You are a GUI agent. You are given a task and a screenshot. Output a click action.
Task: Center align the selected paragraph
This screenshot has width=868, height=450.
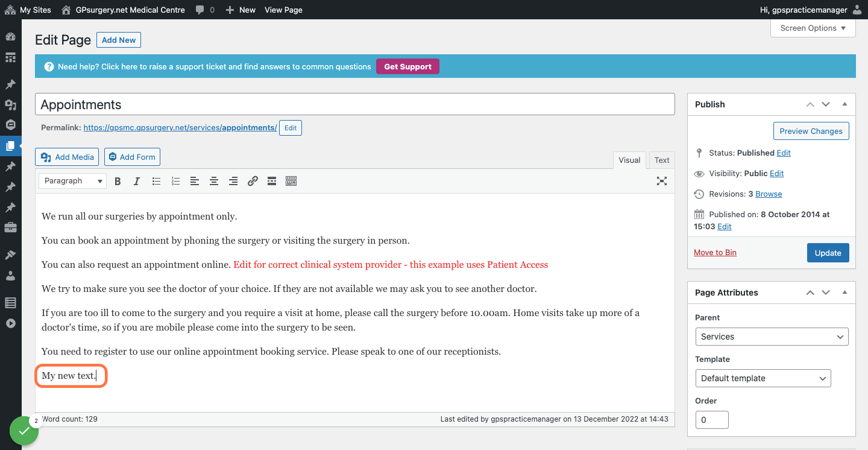pos(214,181)
